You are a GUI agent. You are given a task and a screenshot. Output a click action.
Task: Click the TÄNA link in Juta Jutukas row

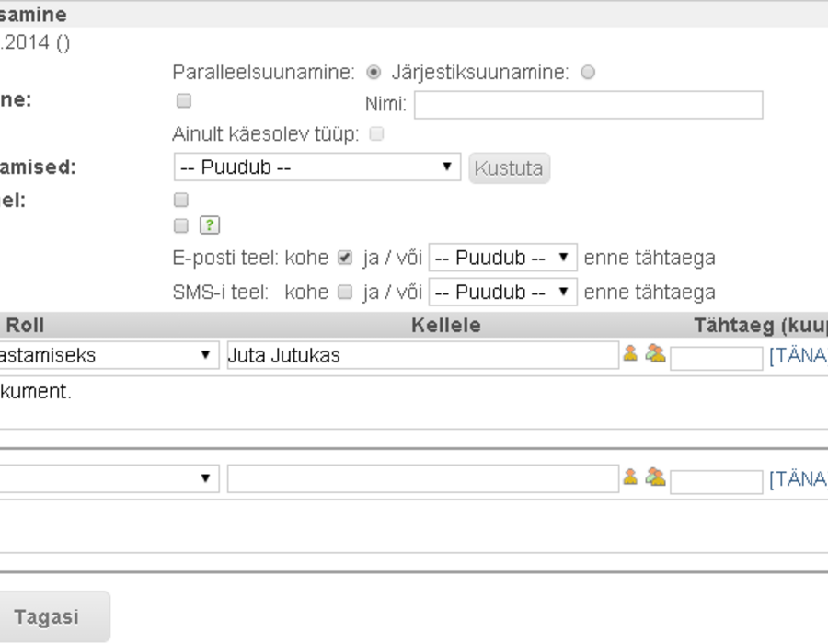(799, 355)
